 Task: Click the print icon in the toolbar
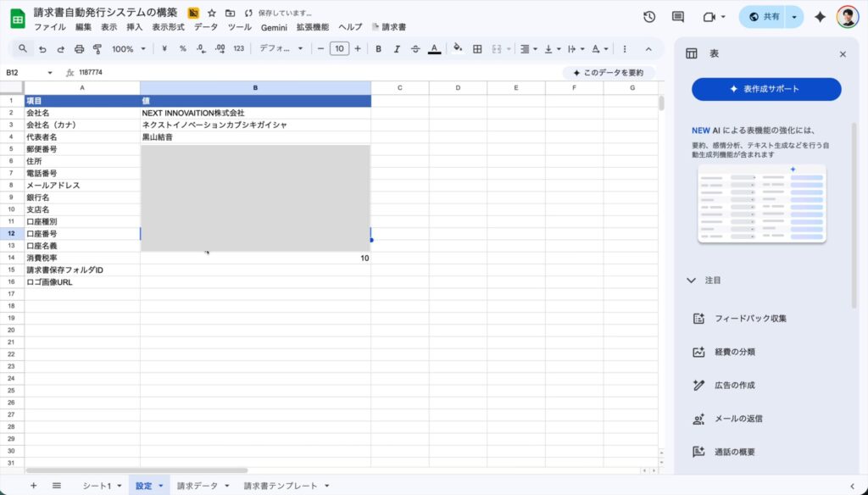79,49
